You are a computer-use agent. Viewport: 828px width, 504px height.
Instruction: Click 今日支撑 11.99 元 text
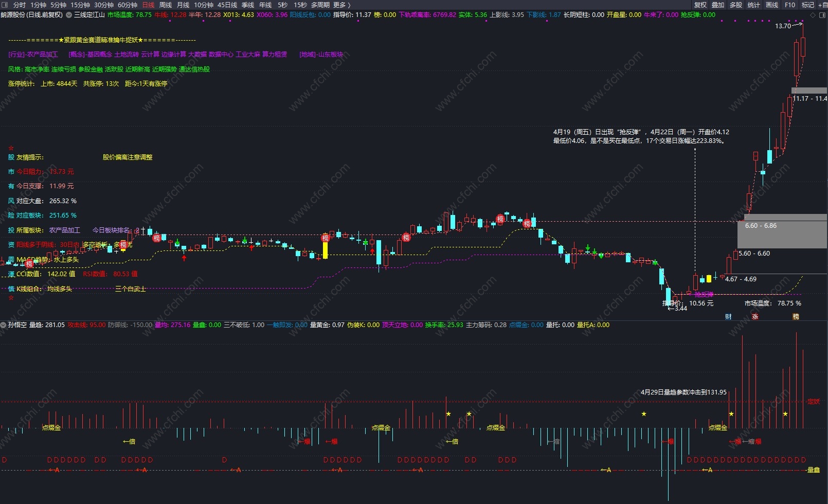coord(45,186)
